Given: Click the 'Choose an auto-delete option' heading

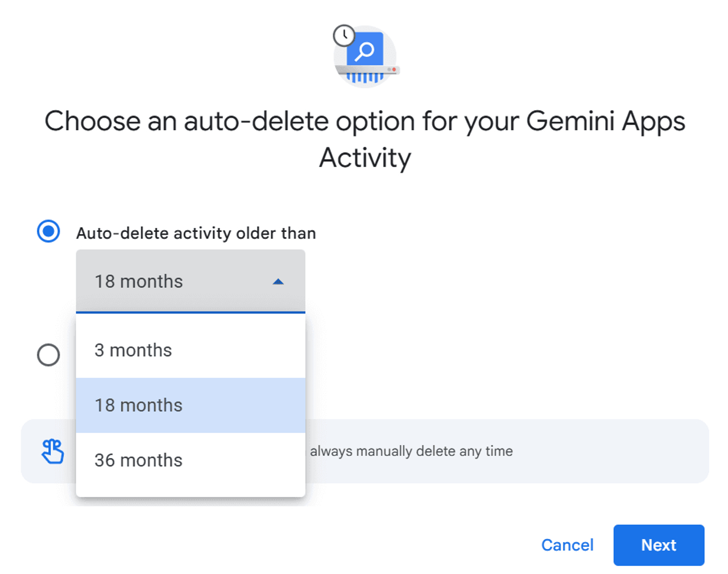Looking at the screenshot, I should (x=365, y=139).
